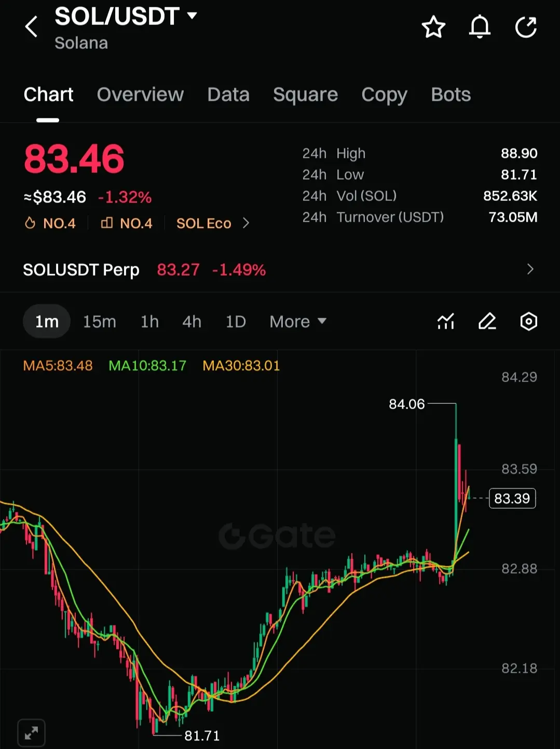Add SOL/USDT to favorites with star icon
This screenshot has width=560, height=749.
pyautogui.click(x=433, y=27)
